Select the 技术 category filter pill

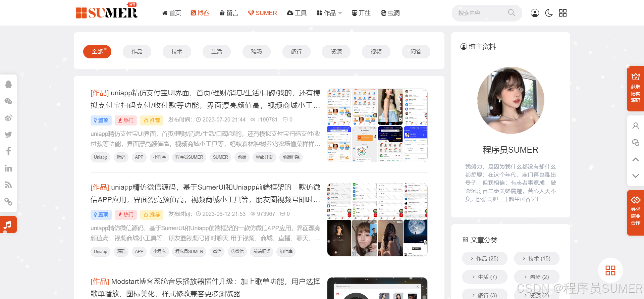177,52
